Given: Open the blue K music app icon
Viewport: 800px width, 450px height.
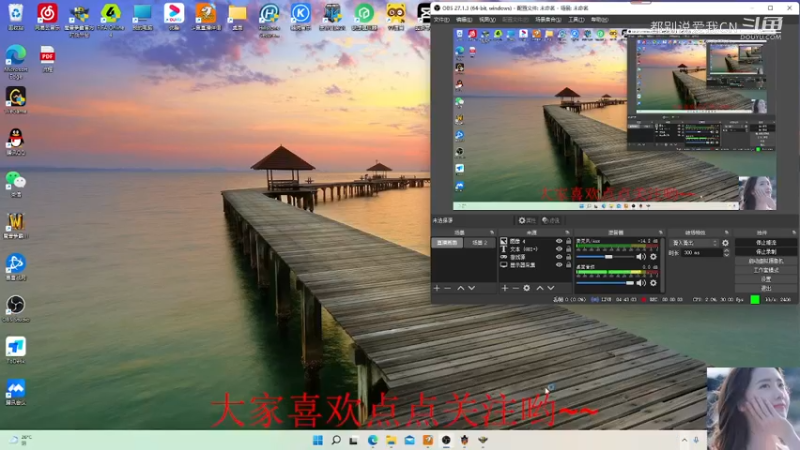Looking at the screenshot, I should pos(301,16).
